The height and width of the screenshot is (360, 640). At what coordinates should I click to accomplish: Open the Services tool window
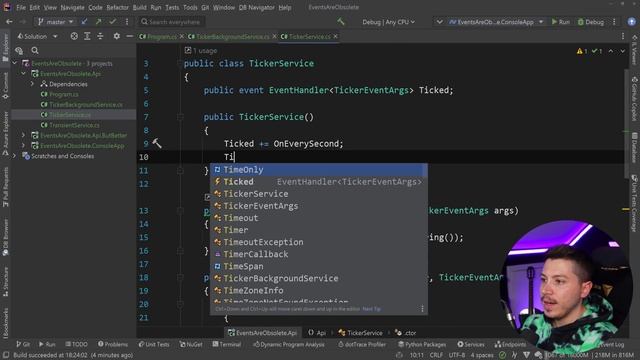(x=471, y=344)
